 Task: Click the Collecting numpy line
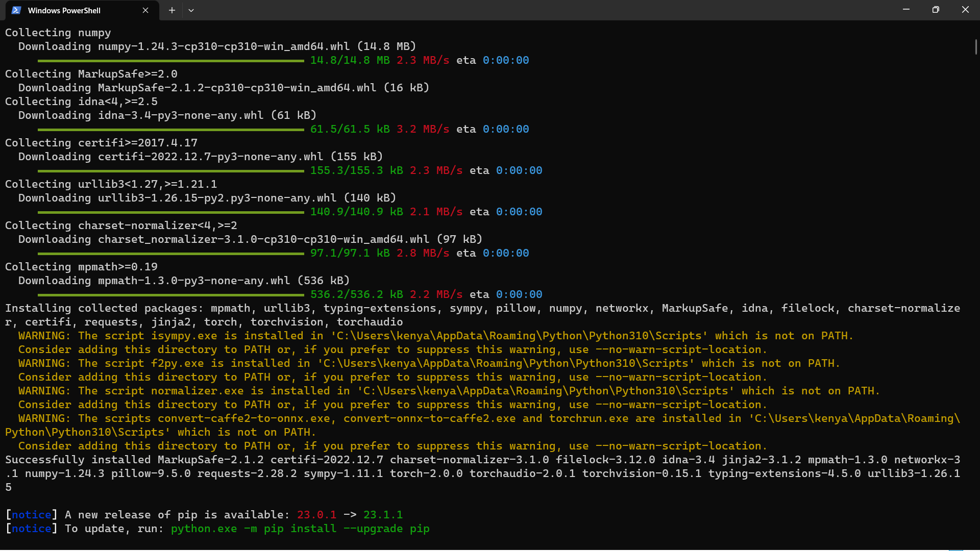pos(58,33)
